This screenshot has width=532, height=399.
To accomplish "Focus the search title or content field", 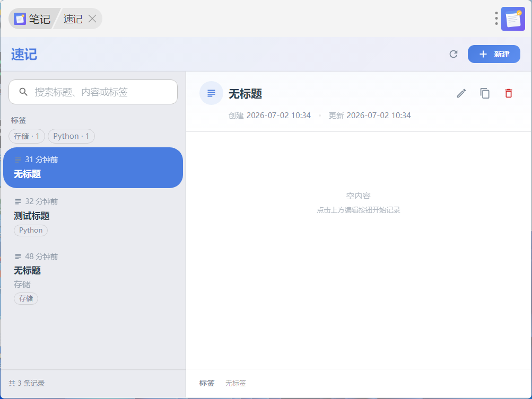I will tap(93, 92).
